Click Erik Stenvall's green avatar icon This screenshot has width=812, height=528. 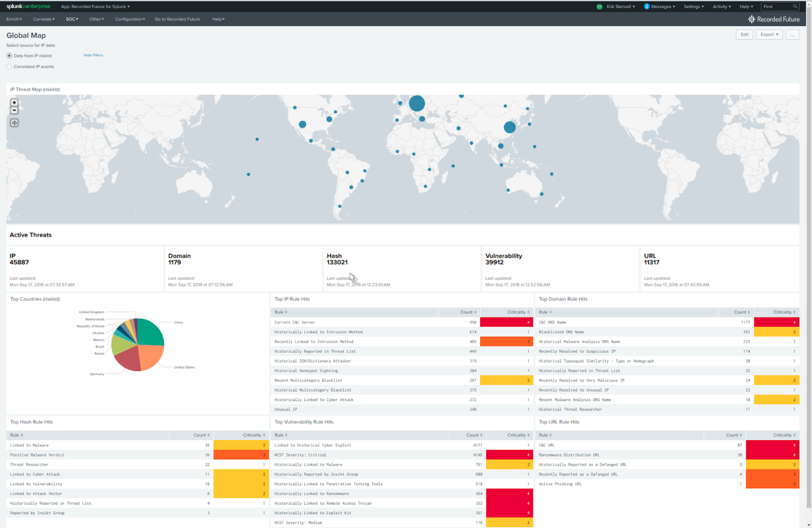pos(599,6)
